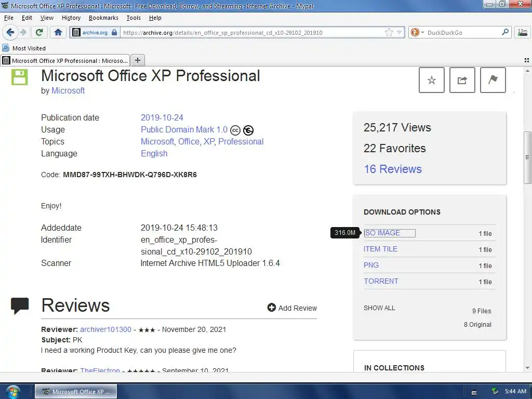This screenshot has width=532, height=399.
Task: Download the PNG file
Action: coord(371,265)
